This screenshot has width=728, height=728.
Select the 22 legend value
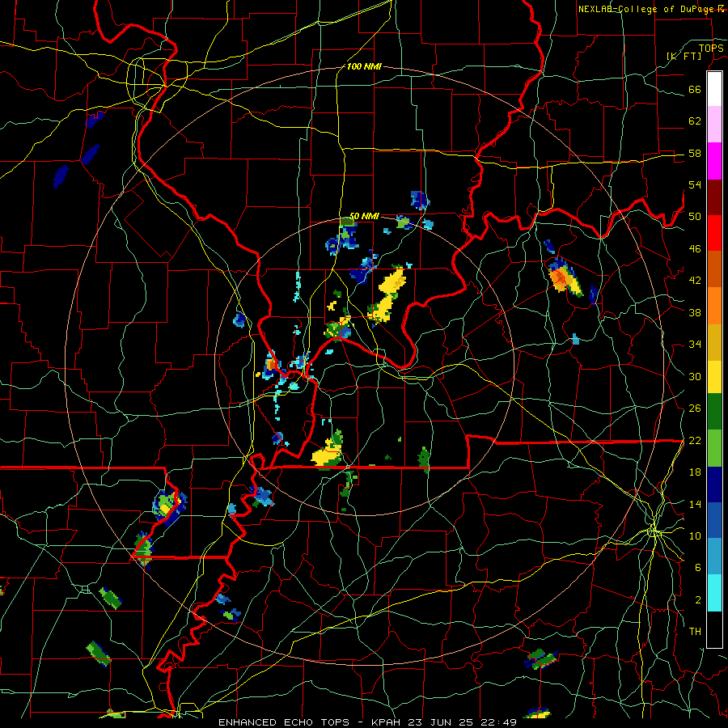695,440
